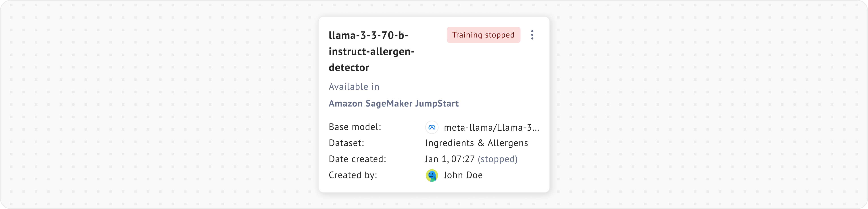Click the Created by label
The image size is (868, 209).
tap(353, 175)
